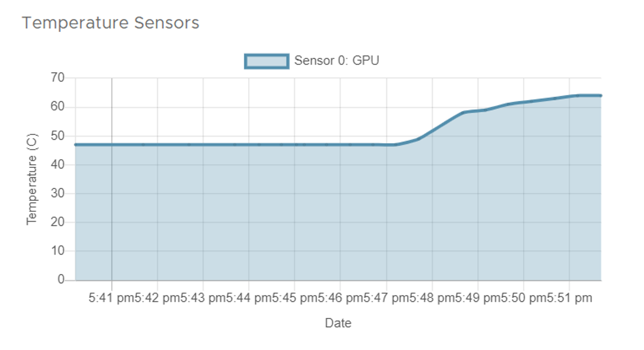
Task: Select the 5:41 pm time label
Action: pos(112,297)
